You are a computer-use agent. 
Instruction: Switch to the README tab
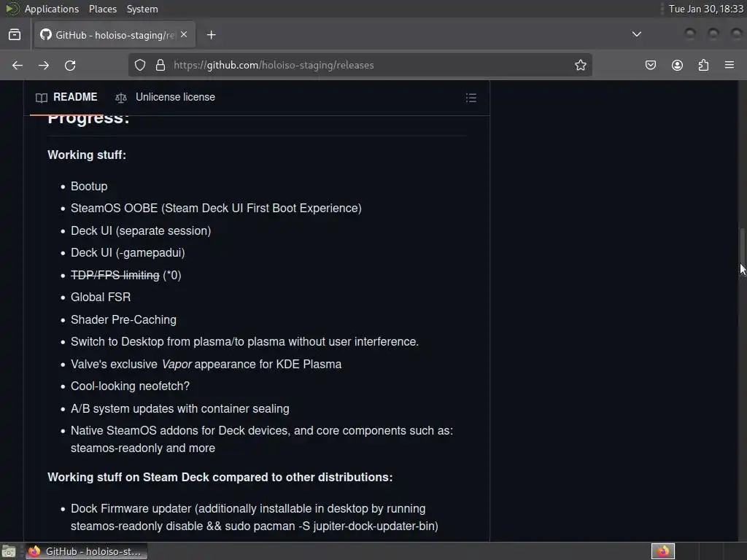click(66, 97)
